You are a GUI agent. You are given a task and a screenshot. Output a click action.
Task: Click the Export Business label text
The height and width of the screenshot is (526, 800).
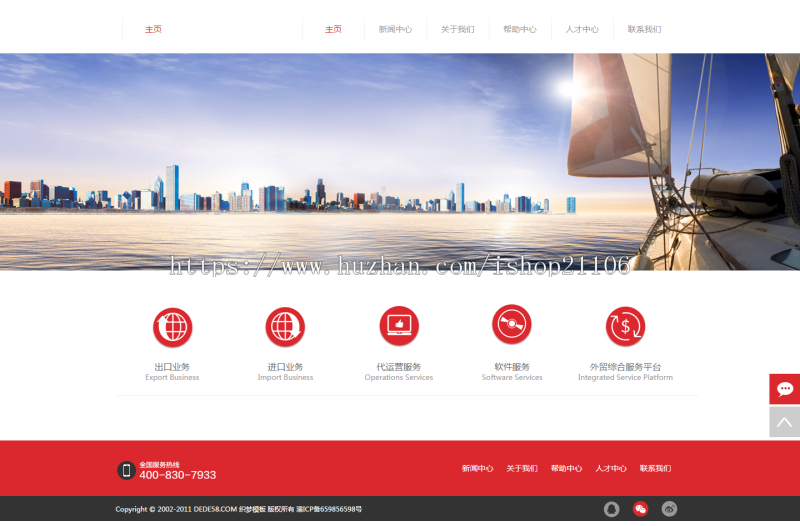172,378
